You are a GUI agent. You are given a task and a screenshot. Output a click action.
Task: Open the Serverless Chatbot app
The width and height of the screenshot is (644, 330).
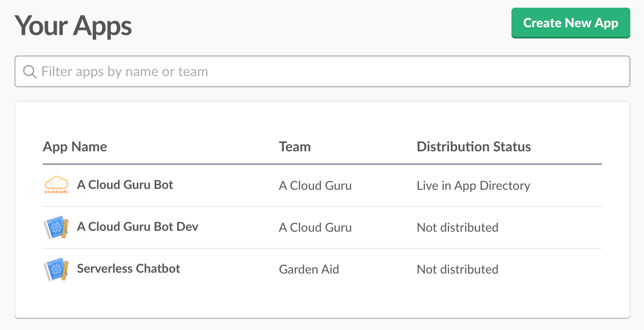[128, 268]
